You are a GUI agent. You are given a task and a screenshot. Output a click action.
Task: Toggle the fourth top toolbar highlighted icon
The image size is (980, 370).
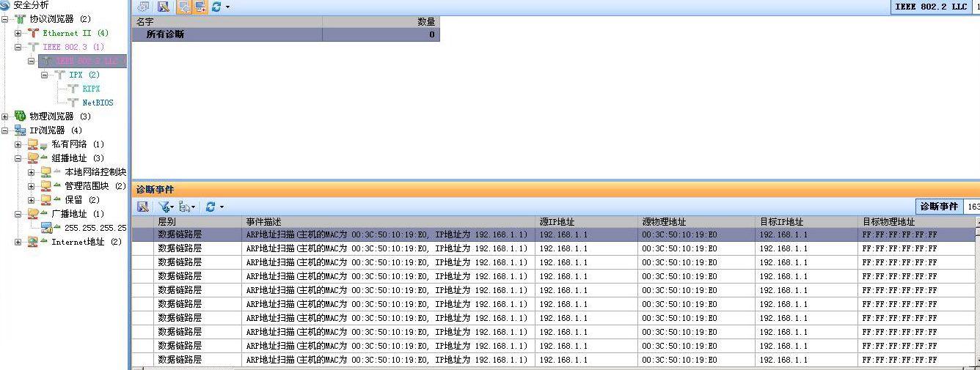click(199, 7)
